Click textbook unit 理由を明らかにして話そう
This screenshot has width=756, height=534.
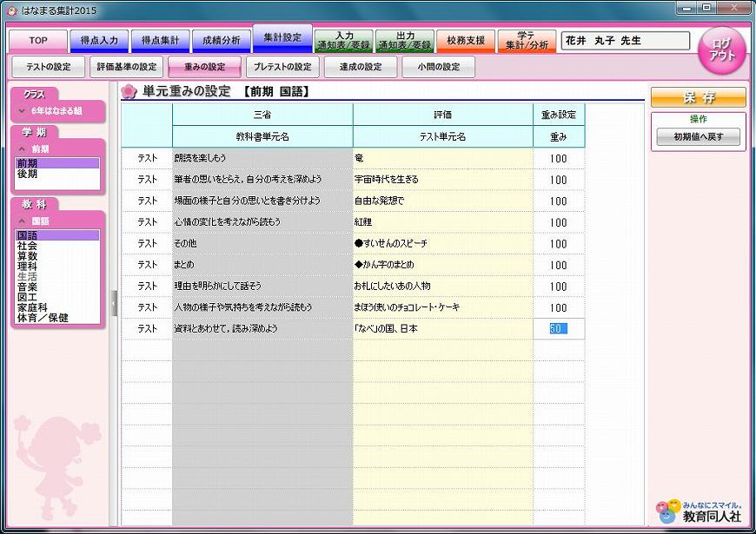(x=217, y=286)
